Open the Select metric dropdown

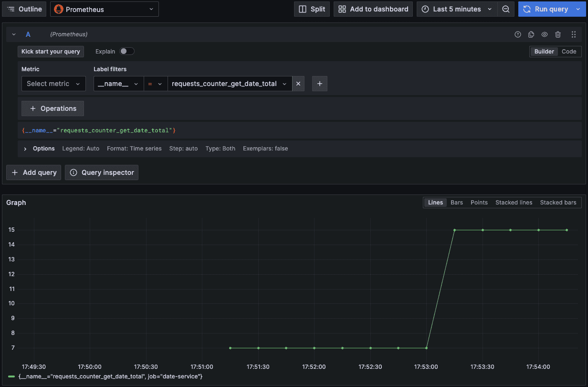coord(53,84)
